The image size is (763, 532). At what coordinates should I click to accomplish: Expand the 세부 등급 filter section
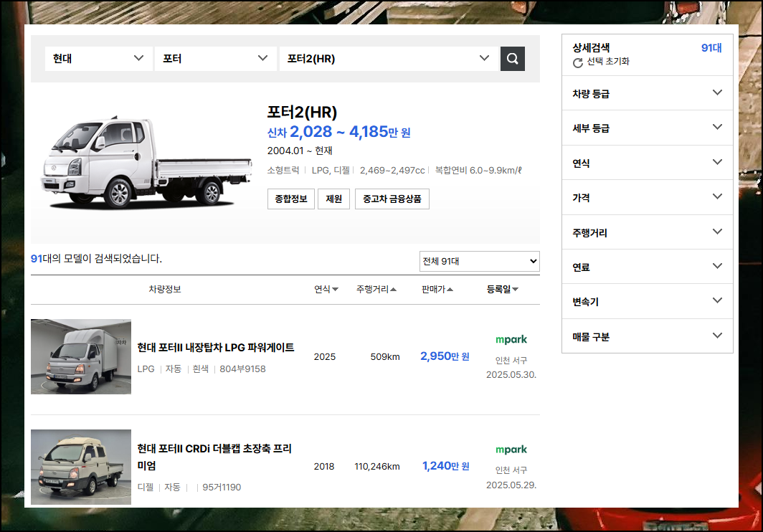click(x=647, y=128)
